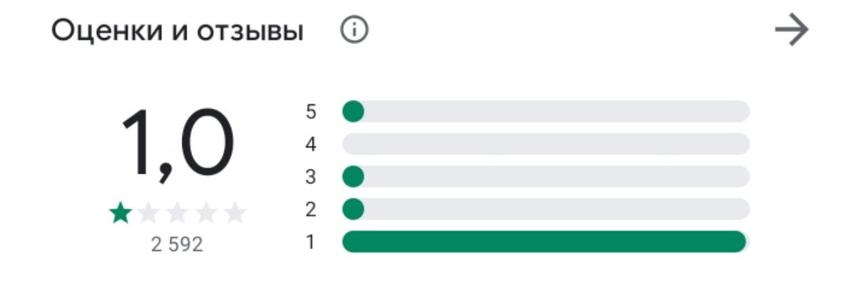Click the 2 592 reviews count

click(x=177, y=245)
